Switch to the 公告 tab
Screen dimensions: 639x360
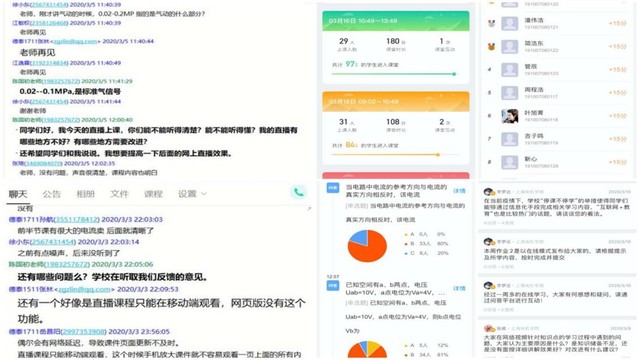point(51,194)
